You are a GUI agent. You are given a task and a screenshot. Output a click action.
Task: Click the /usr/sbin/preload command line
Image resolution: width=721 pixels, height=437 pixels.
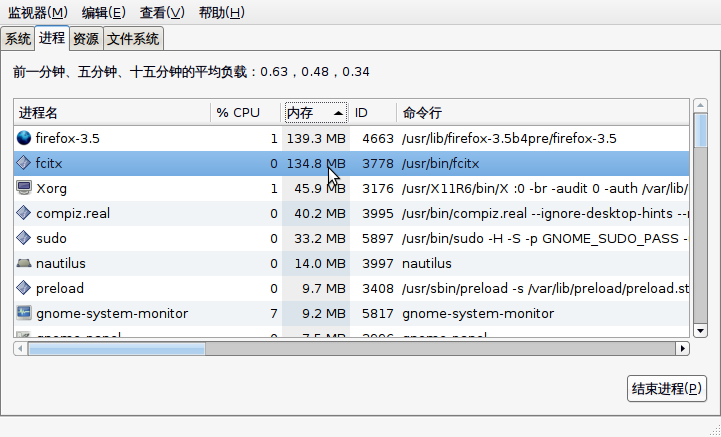click(x=545, y=288)
